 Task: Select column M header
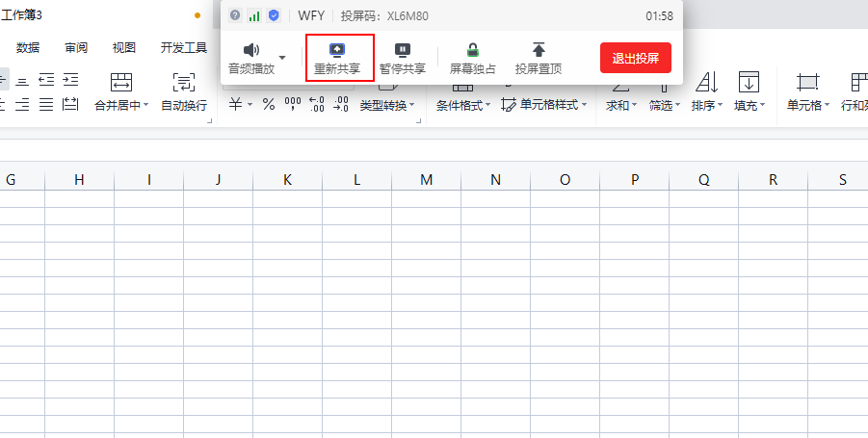click(426, 180)
